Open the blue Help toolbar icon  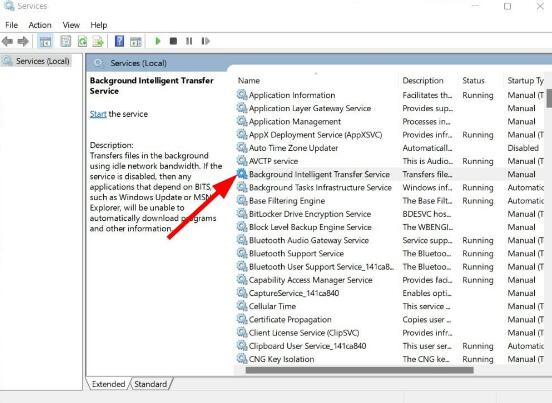pyautogui.click(x=119, y=41)
